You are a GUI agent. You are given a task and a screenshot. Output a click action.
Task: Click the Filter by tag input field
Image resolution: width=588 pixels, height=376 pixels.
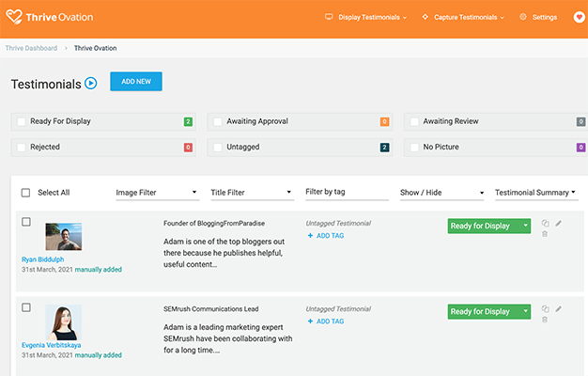[347, 192]
